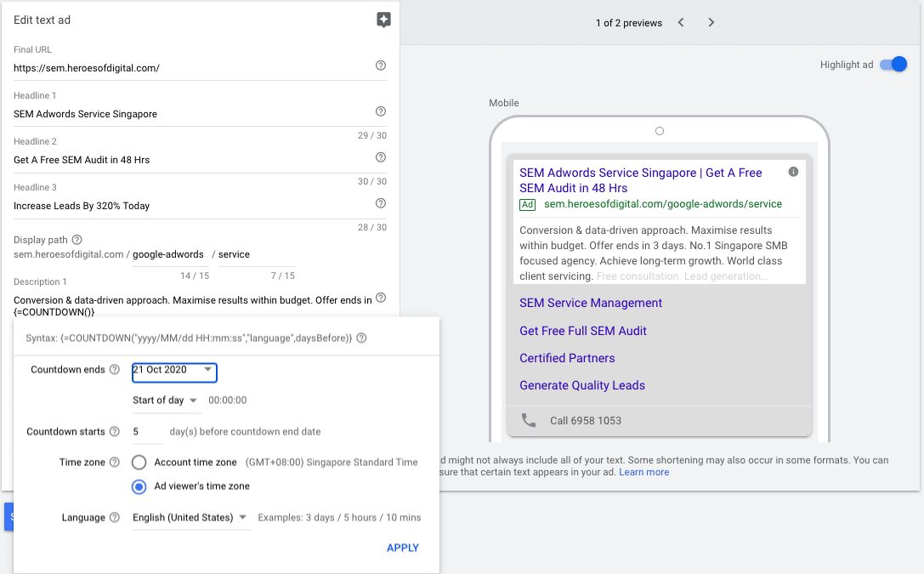Viewport: 924px width, 574px height.
Task: Click the APPLY button
Action: 402,548
